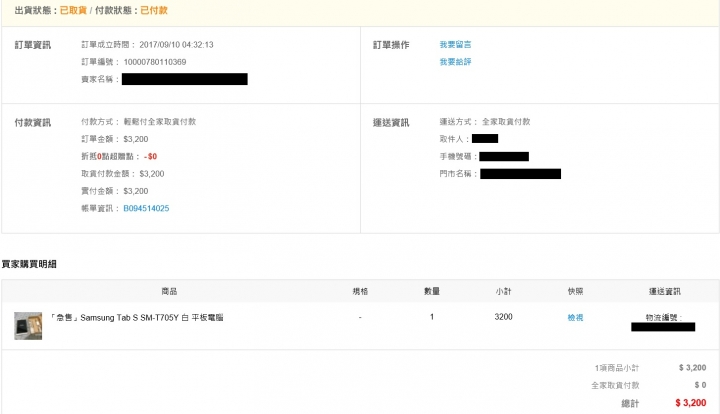Open billing info link B094514025
Viewport: 720px width, 414px height.
[146, 208]
